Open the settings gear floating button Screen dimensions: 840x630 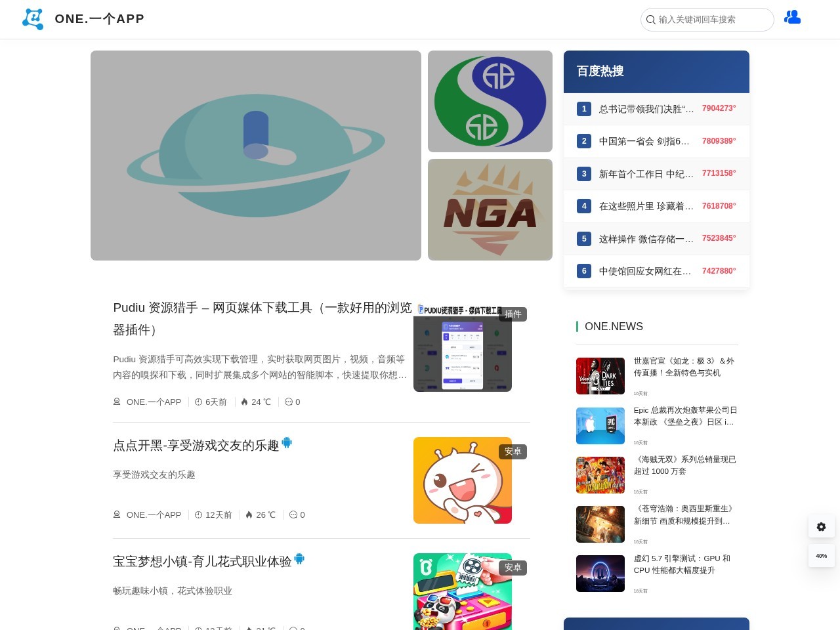click(x=821, y=526)
